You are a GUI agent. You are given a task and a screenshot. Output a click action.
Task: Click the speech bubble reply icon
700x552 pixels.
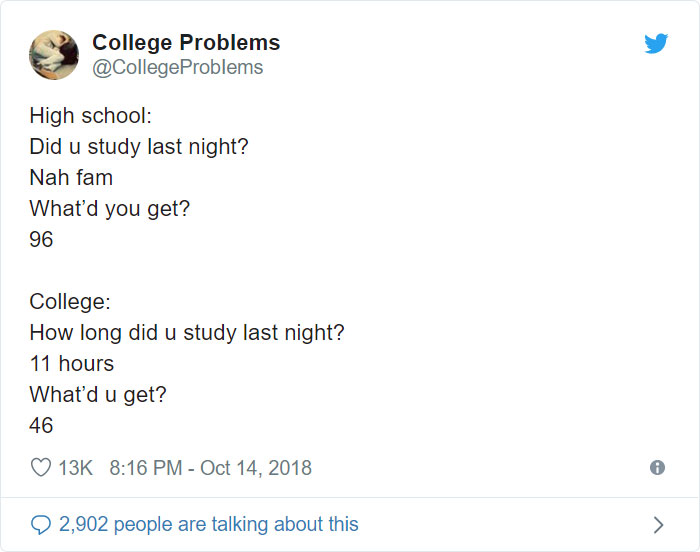(x=41, y=524)
